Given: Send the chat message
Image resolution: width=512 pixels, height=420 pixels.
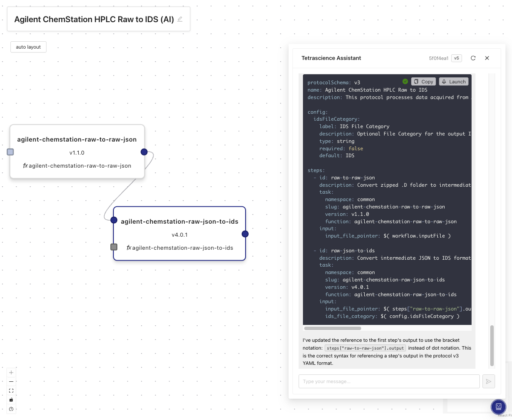Looking at the screenshot, I should 489,381.
